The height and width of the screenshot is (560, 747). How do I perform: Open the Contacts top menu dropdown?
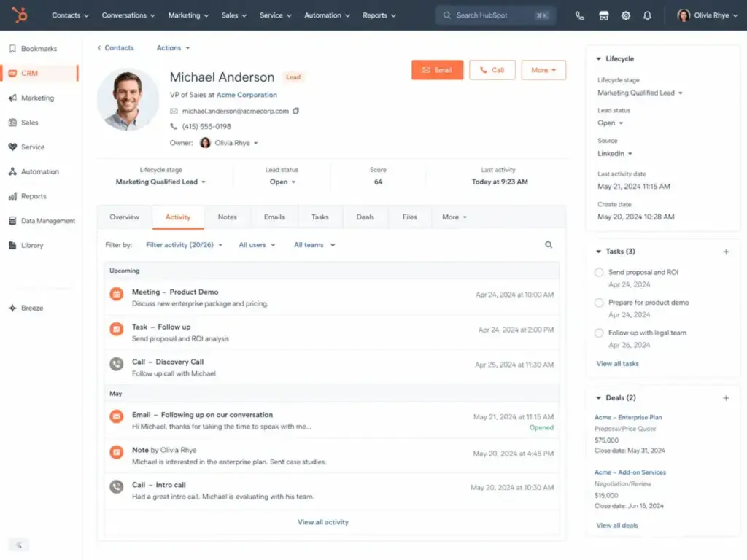[70, 15]
